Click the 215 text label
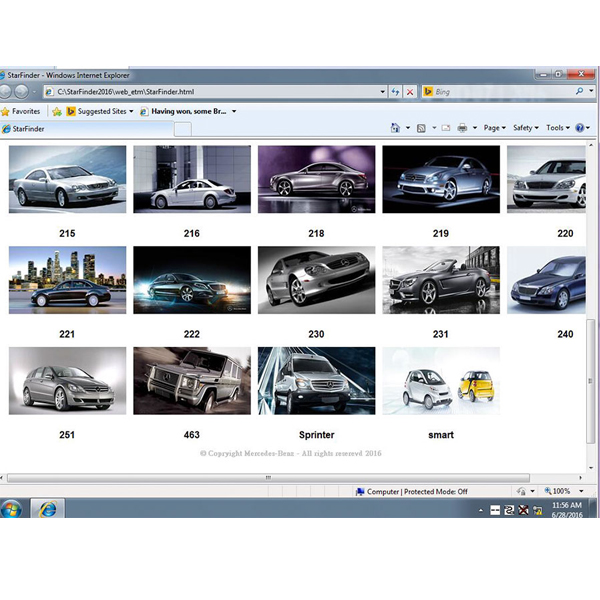The width and height of the screenshot is (600, 600). [x=67, y=233]
